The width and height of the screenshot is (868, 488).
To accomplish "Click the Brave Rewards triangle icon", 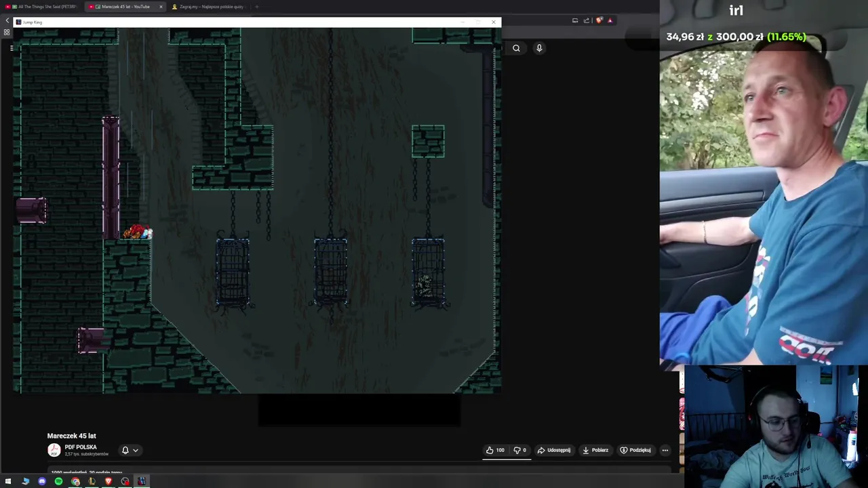I will click(x=610, y=20).
